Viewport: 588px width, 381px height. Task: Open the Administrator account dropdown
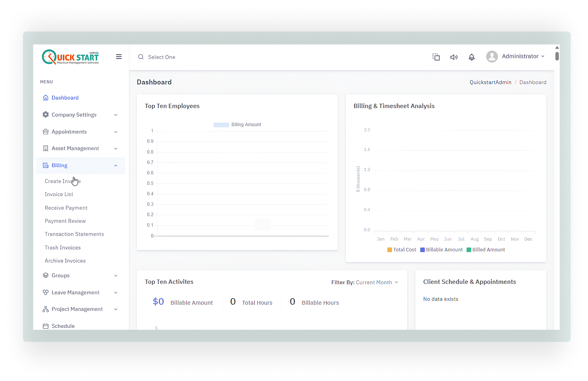click(x=523, y=56)
